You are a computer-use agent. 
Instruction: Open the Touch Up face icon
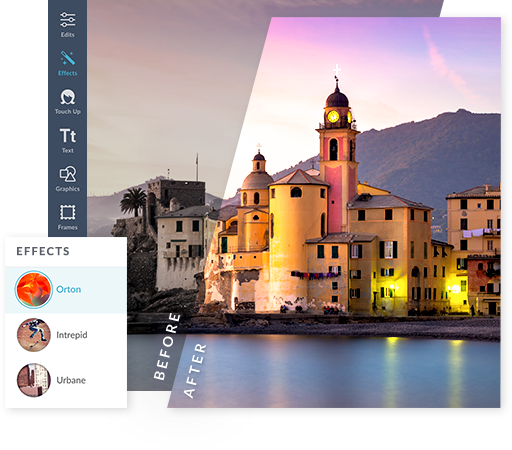pyautogui.click(x=68, y=97)
